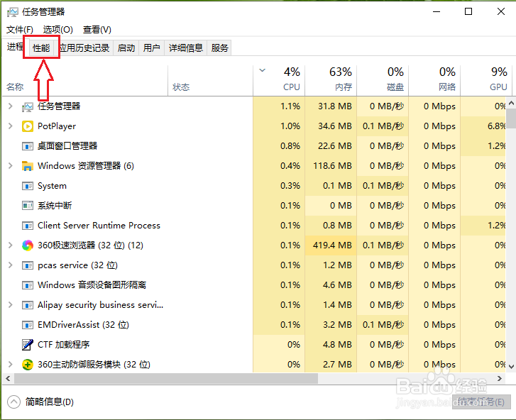Select the 1.1% CPU cell of 任务管理器
The height and width of the screenshot is (420, 516).
coord(279,106)
